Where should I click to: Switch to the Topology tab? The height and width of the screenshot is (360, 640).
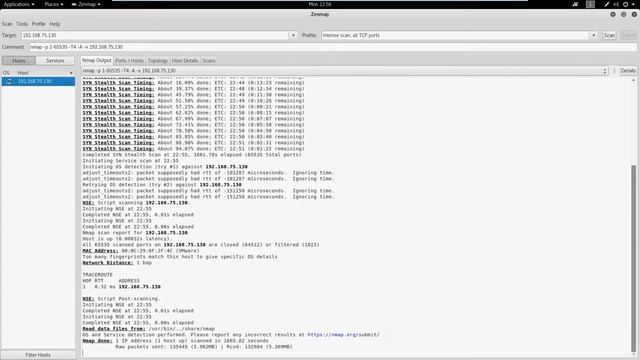click(158, 61)
